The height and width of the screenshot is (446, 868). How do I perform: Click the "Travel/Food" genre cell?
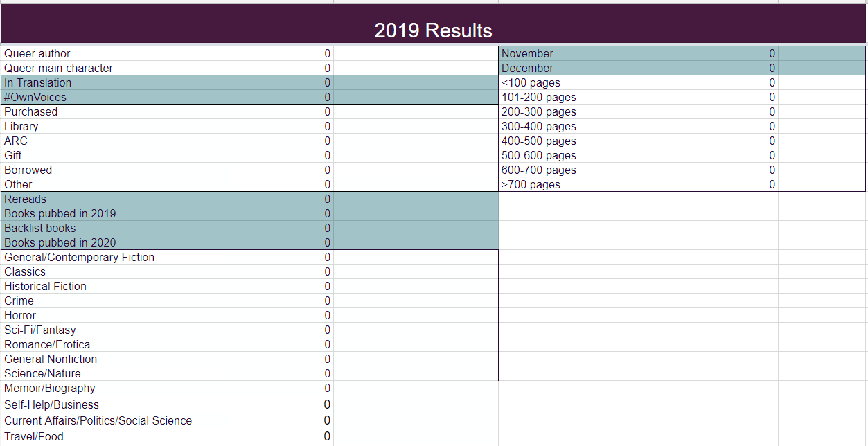pos(115,436)
